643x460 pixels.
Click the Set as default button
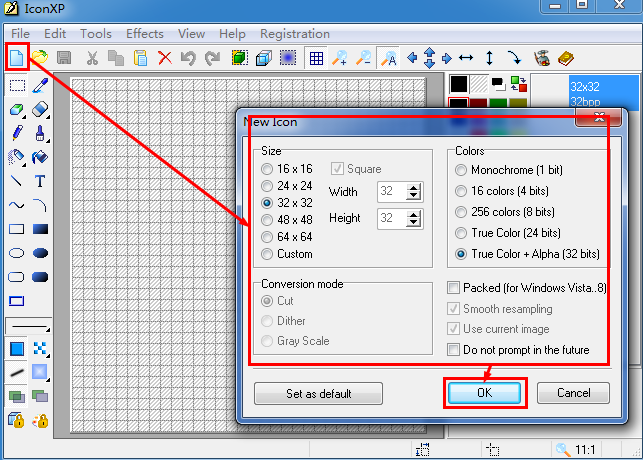coord(319,394)
